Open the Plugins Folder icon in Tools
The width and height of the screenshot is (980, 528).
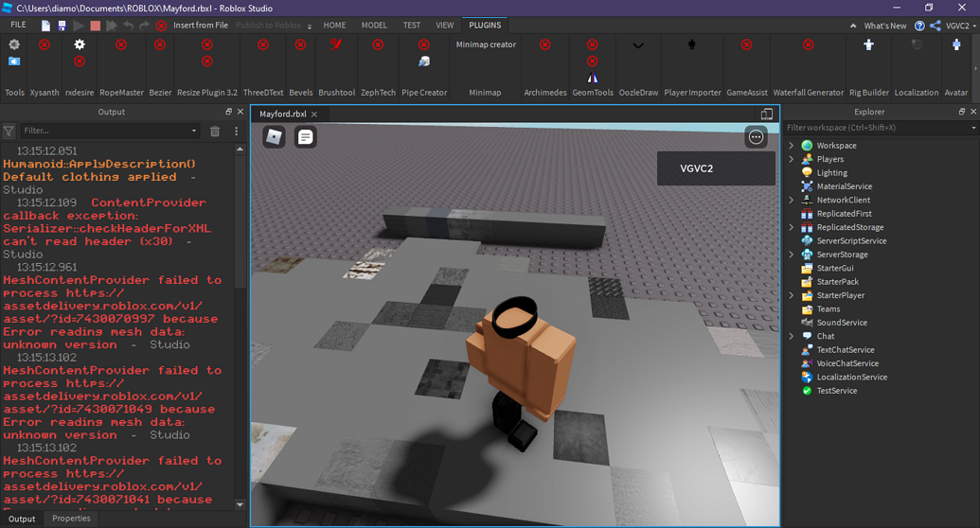click(x=14, y=62)
